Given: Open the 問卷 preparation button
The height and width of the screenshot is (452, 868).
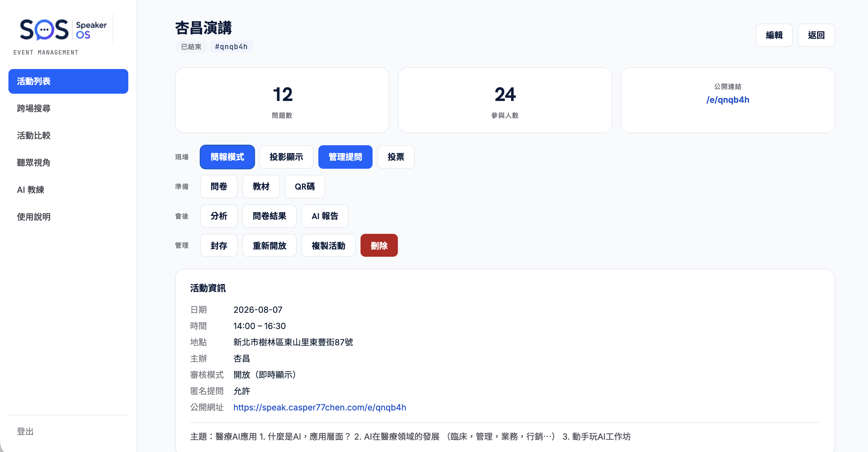Looking at the screenshot, I should click(219, 187).
